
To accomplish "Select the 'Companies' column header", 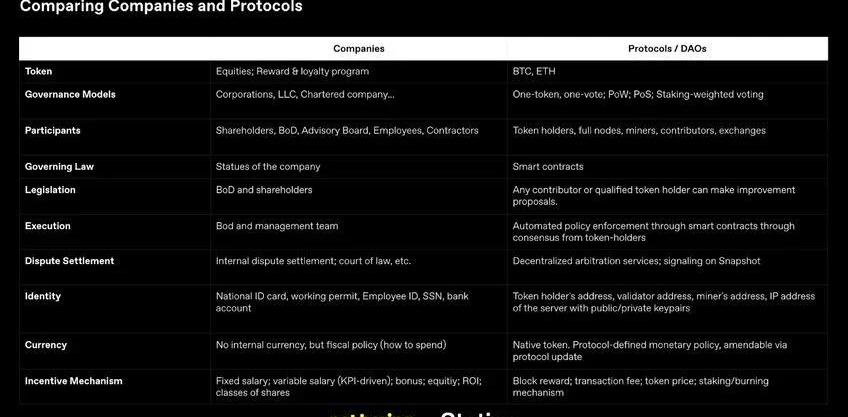I will coord(358,48).
